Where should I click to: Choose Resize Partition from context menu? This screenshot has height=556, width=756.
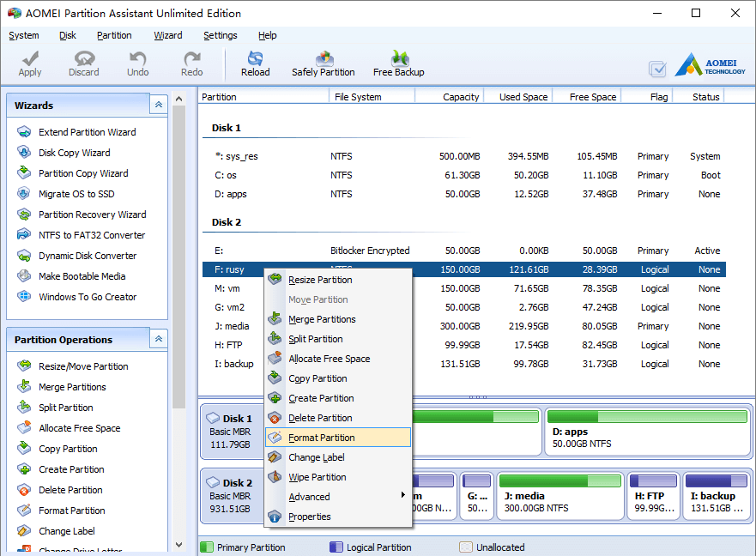pos(338,280)
